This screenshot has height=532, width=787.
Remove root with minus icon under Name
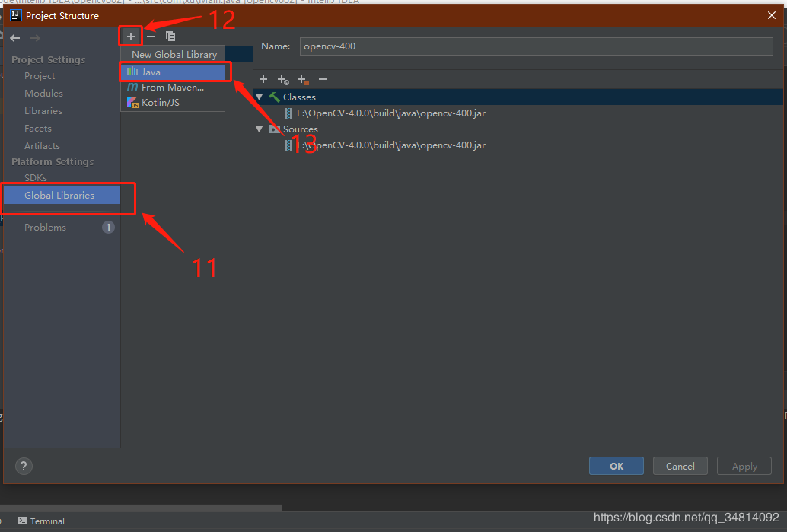[x=323, y=79]
